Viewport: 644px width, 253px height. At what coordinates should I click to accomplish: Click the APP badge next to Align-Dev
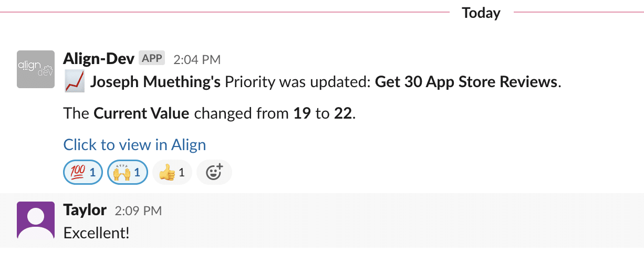(x=152, y=58)
